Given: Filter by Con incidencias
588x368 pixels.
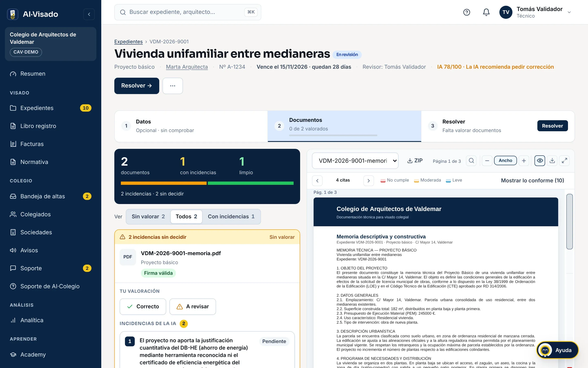Looking at the screenshot, I should click(x=231, y=217).
